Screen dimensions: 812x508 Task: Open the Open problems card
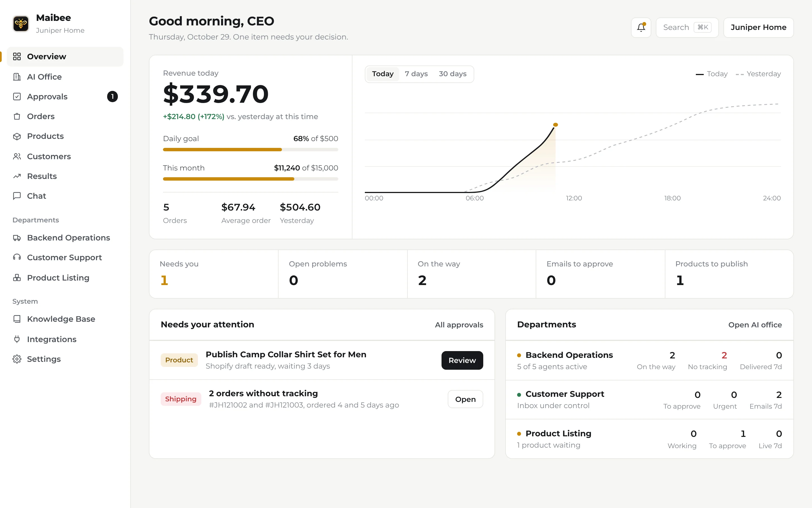[343, 274]
